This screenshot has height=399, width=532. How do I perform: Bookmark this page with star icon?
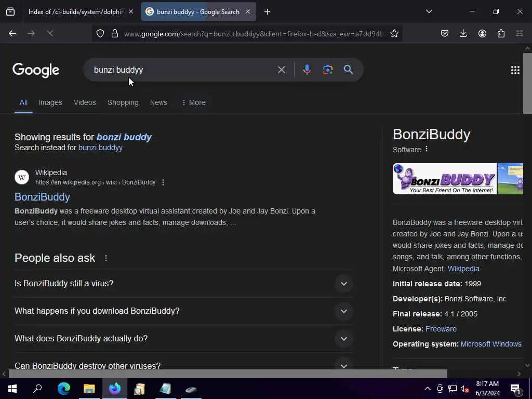click(394, 33)
